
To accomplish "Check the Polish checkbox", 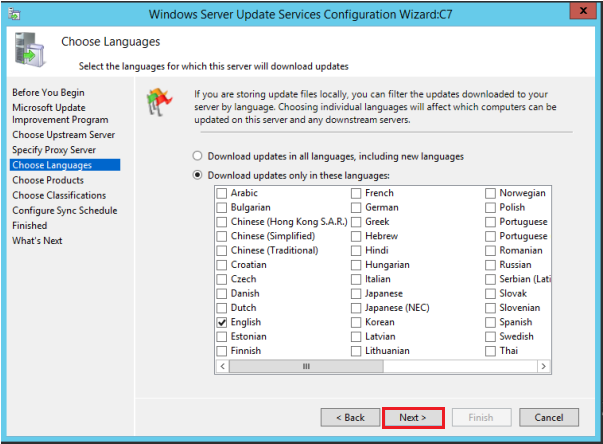I will (x=490, y=208).
